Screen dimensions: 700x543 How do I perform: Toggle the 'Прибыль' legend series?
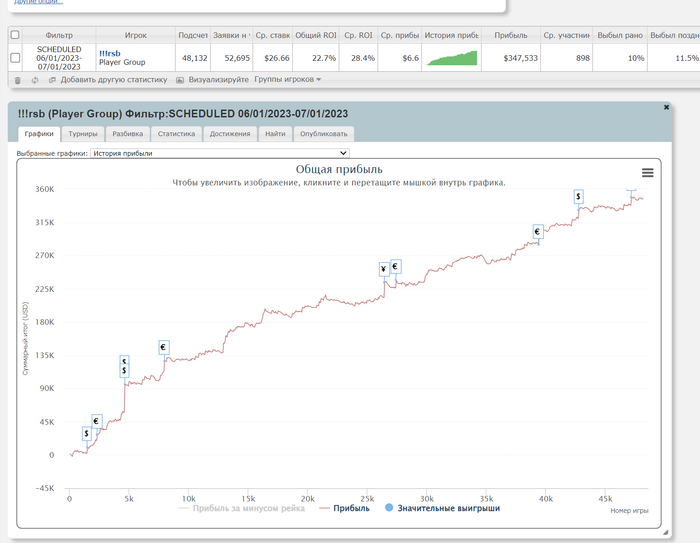pyautogui.click(x=344, y=508)
